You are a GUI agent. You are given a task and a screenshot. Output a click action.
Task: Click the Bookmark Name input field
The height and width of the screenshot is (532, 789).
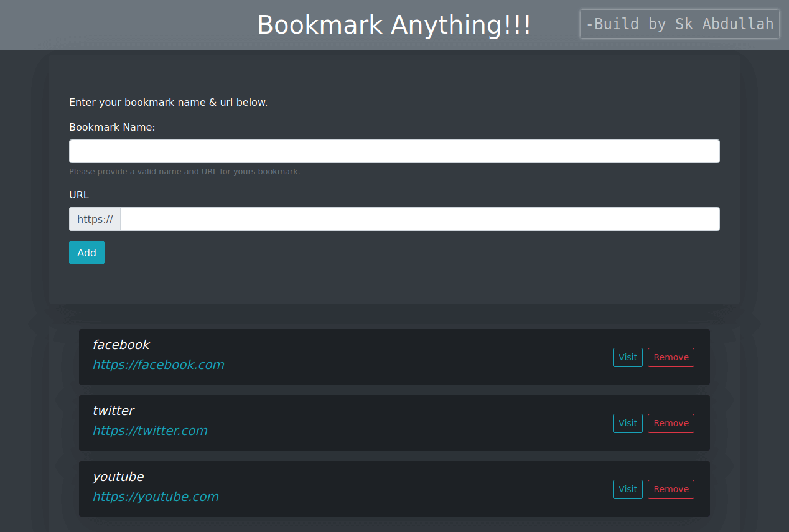click(x=394, y=151)
